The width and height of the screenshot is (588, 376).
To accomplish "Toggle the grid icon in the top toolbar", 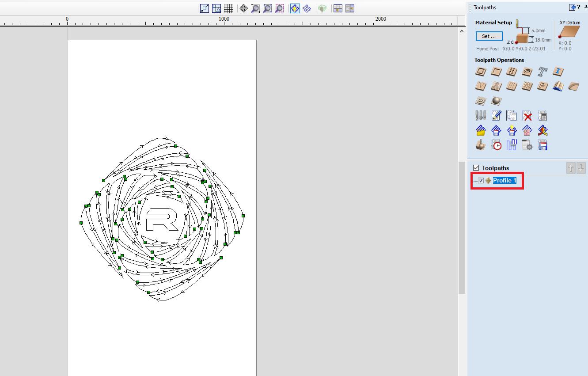I will coord(228,8).
